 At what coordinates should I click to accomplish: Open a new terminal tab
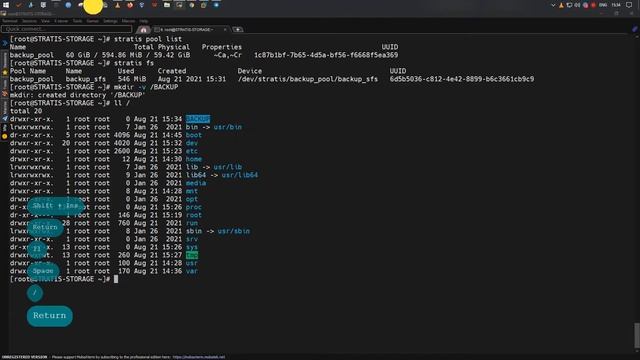238,30
